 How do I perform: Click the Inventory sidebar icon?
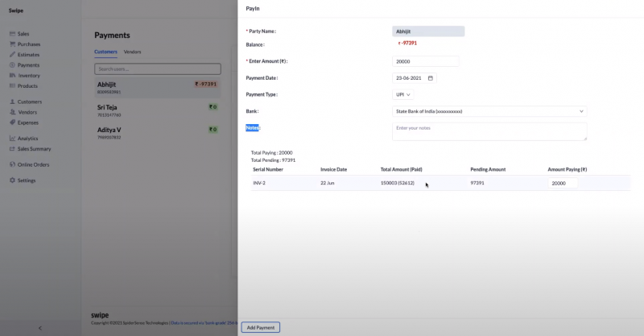point(12,76)
